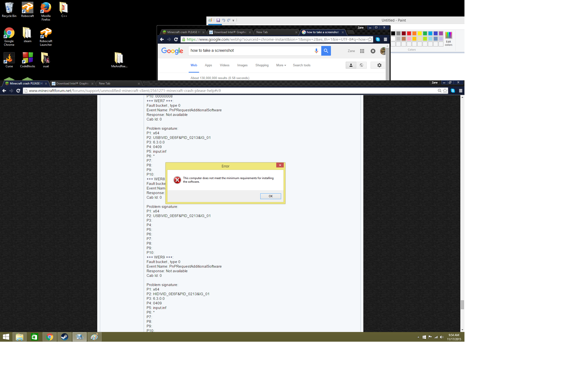Select the steam folder on desktop
This screenshot has height=392, width=568.
click(27, 35)
